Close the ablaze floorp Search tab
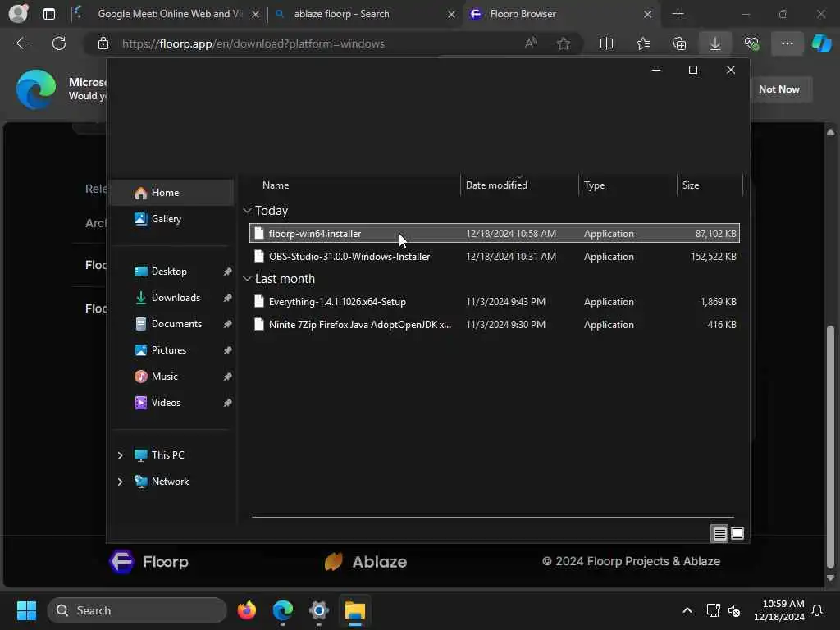Image resolution: width=840 pixels, height=630 pixels. [x=452, y=14]
